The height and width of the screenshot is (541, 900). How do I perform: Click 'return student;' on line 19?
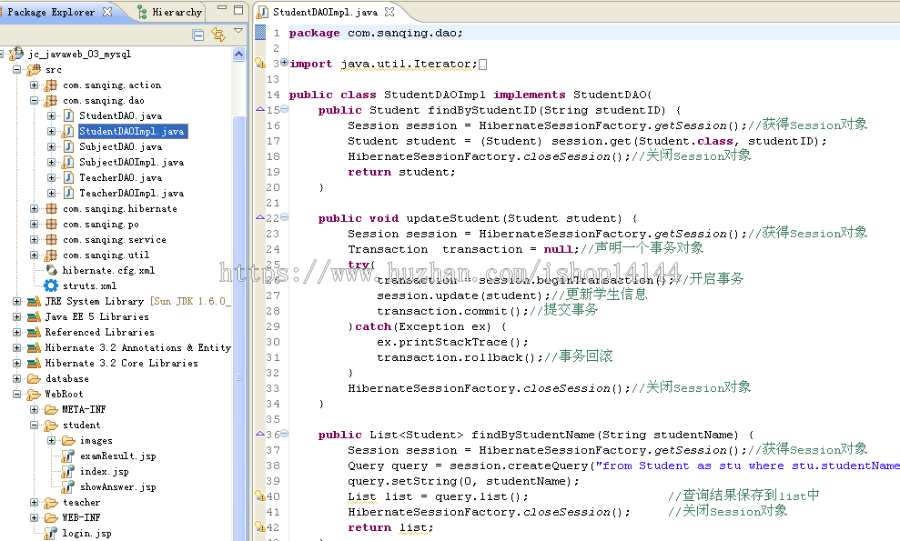401,172
